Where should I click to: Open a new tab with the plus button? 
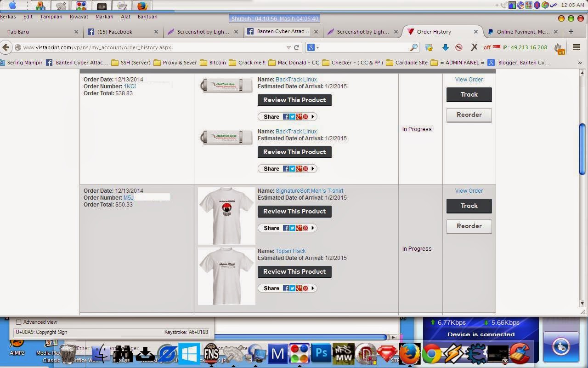(x=571, y=32)
